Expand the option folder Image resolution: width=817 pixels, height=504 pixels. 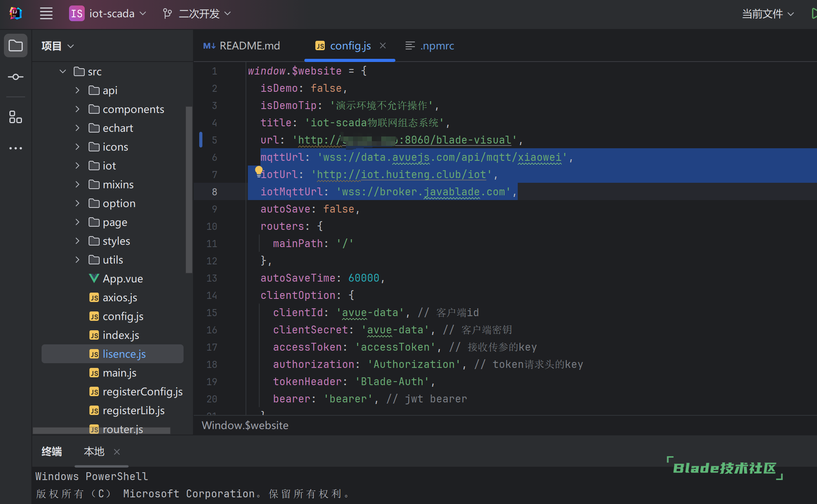(x=77, y=203)
